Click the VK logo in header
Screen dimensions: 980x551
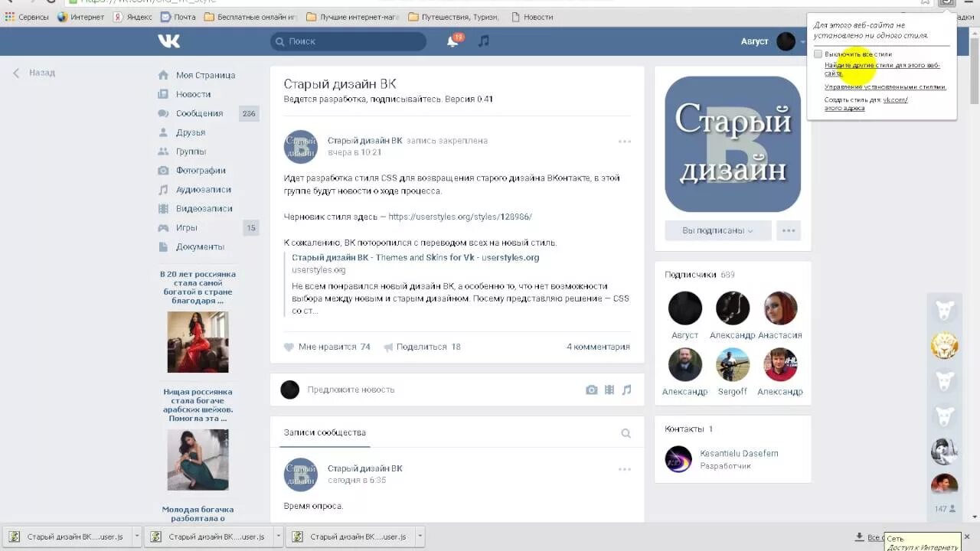click(x=168, y=41)
